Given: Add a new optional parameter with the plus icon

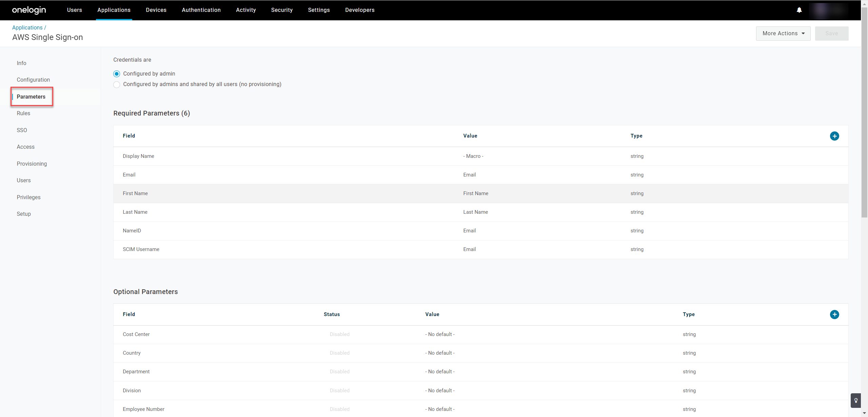Looking at the screenshot, I should (834, 314).
